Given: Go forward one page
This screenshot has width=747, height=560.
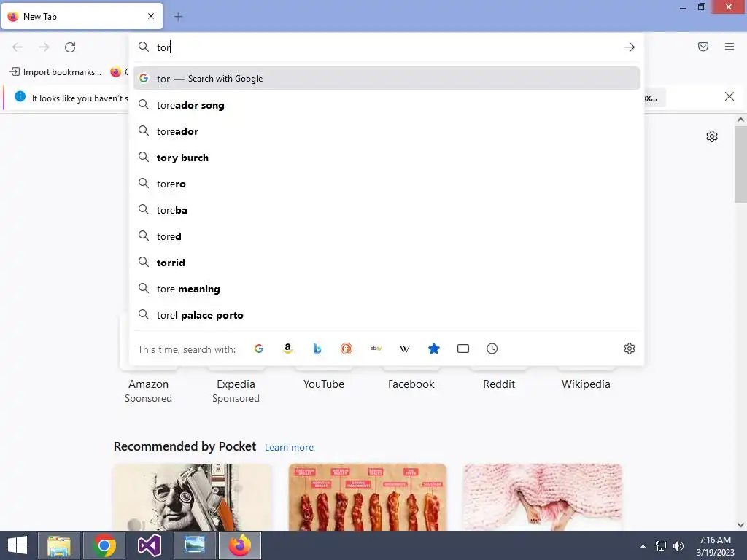Looking at the screenshot, I should (44, 47).
